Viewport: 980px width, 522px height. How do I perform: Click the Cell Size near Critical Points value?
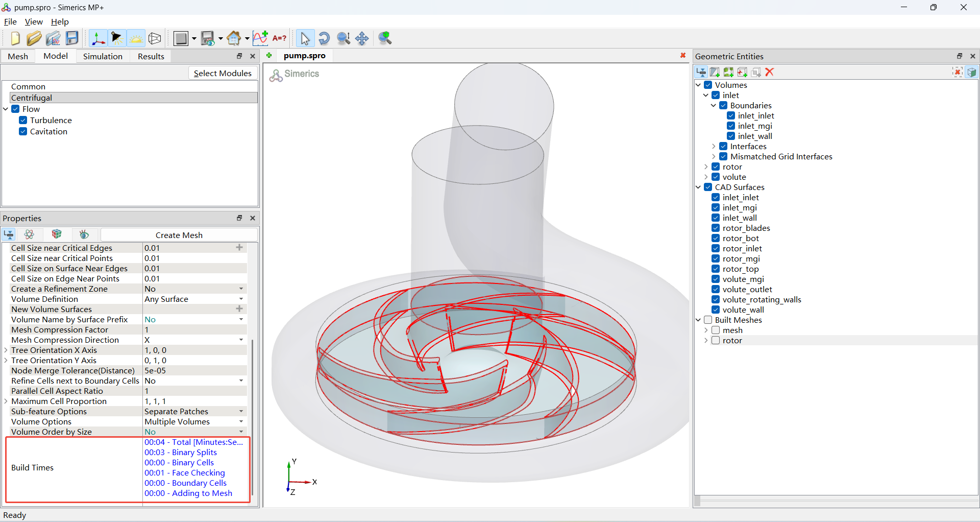coord(194,258)
